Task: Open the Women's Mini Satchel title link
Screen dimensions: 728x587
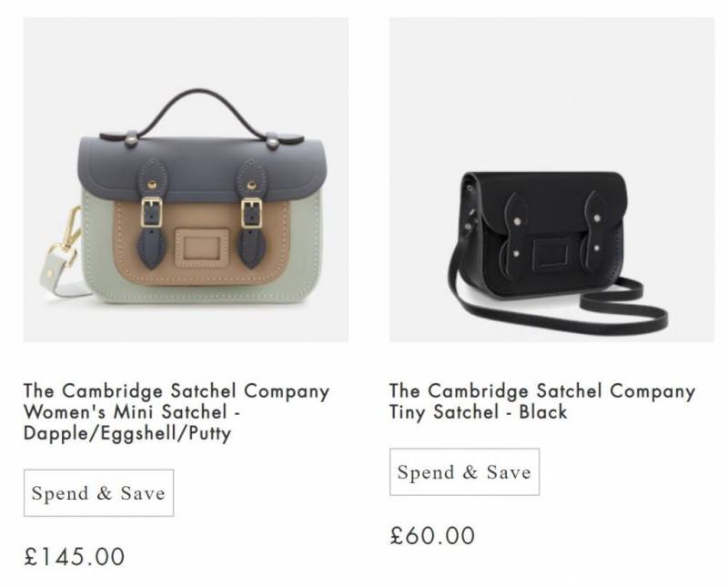Action: point(177,401)
